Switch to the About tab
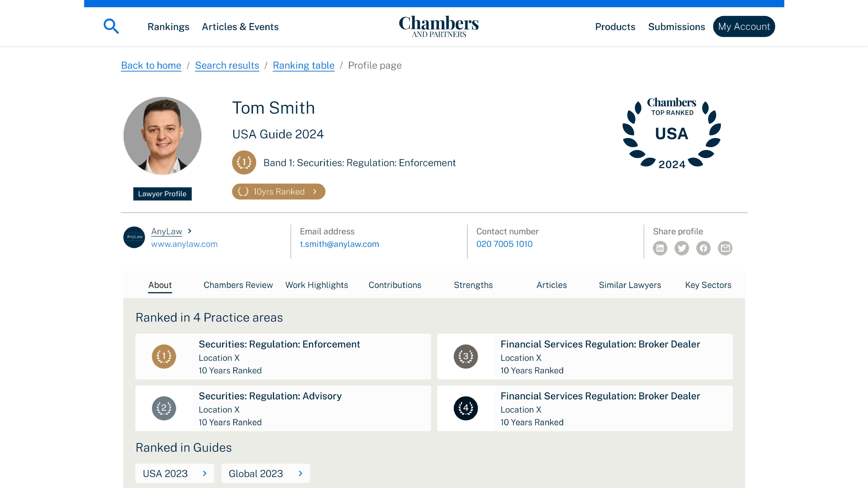The height and width of the screenshot is (488, 868). [160, 285]
